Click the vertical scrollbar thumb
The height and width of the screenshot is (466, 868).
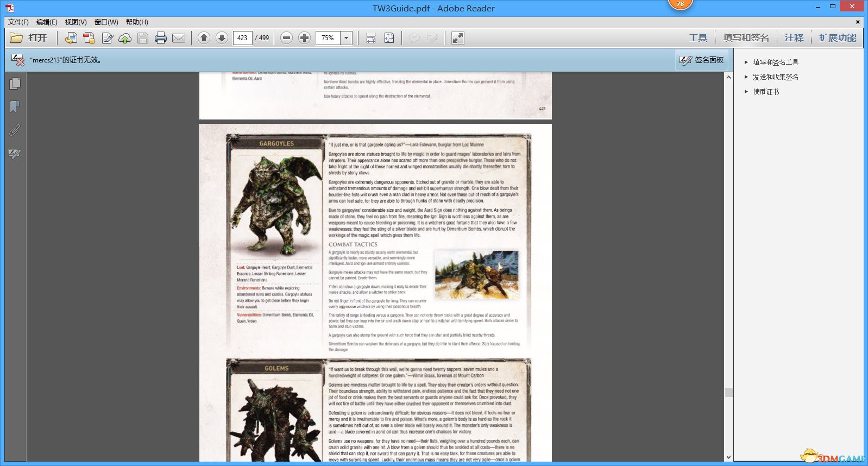[x=728, y=392]
